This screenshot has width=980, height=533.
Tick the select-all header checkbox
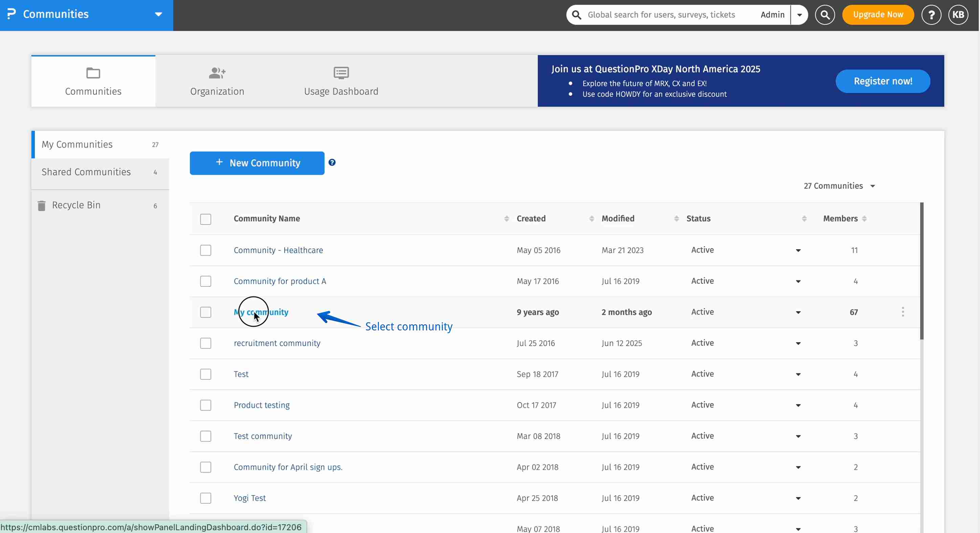click(205, 219)
